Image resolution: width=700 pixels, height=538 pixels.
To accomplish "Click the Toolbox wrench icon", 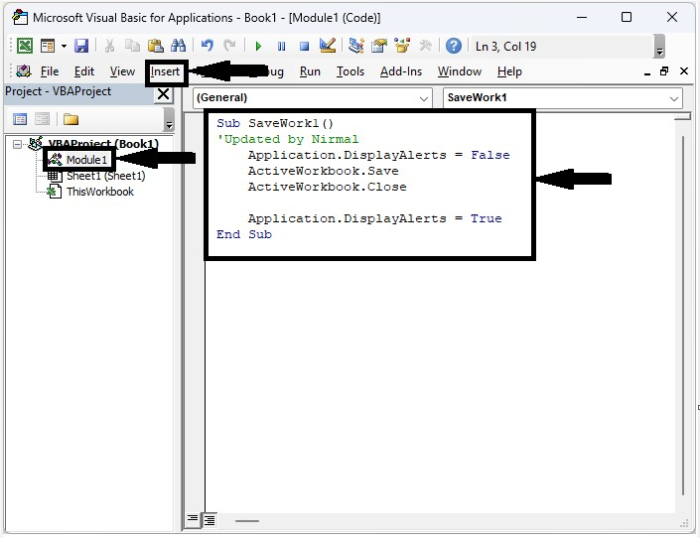I will coord(425,46).
